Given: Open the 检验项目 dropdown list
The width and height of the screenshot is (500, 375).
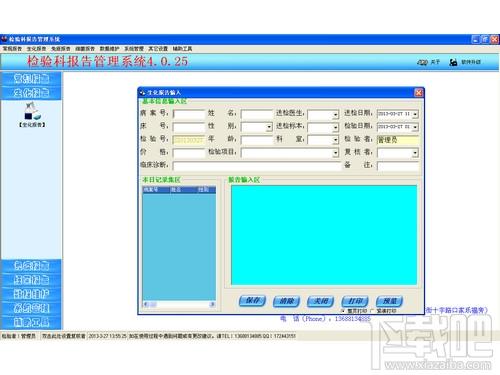Looking at the screenshot, I should [335, 153].
